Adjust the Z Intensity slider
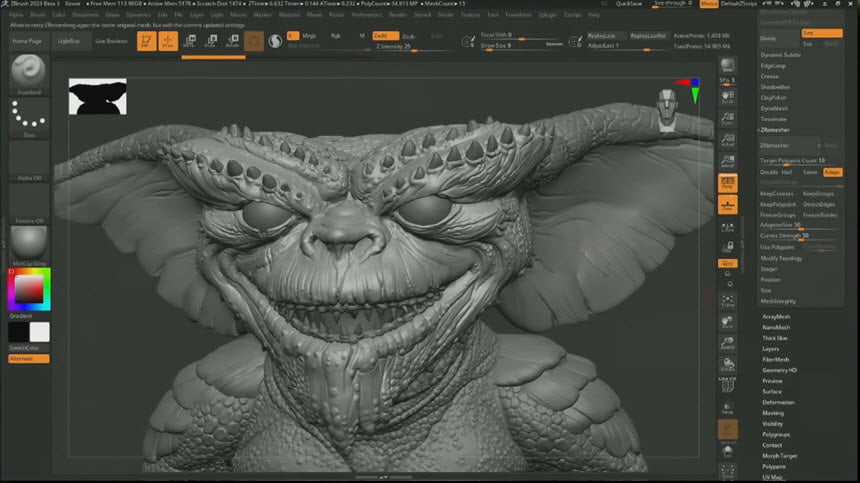Screen dimensions: 860x483 412,47
